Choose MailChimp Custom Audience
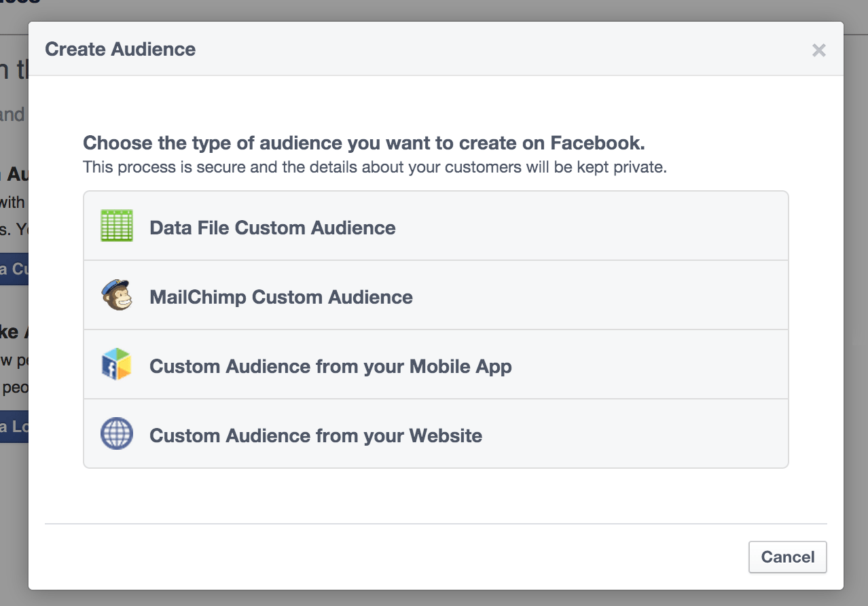868x606 pixels. pyautogui.click(x=281, y=297)
